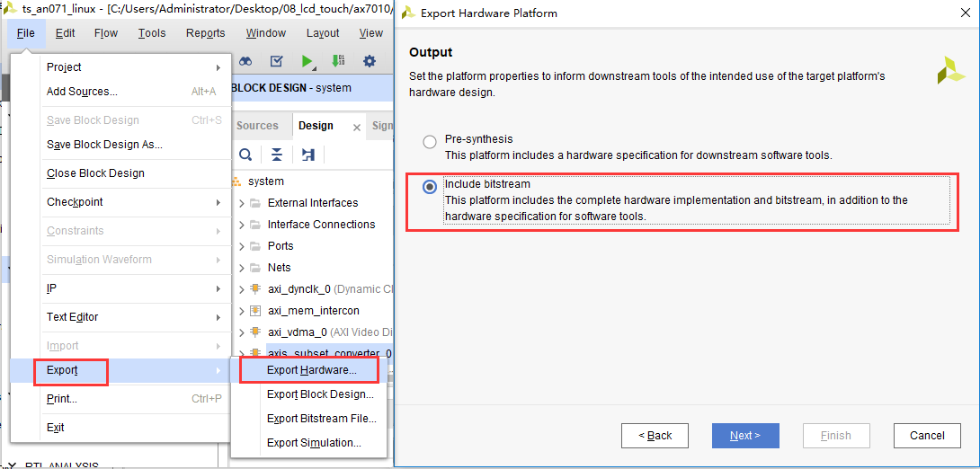Click the Vivado logo in the dialog title bar
980x469 pixels.
click(409, 13)
